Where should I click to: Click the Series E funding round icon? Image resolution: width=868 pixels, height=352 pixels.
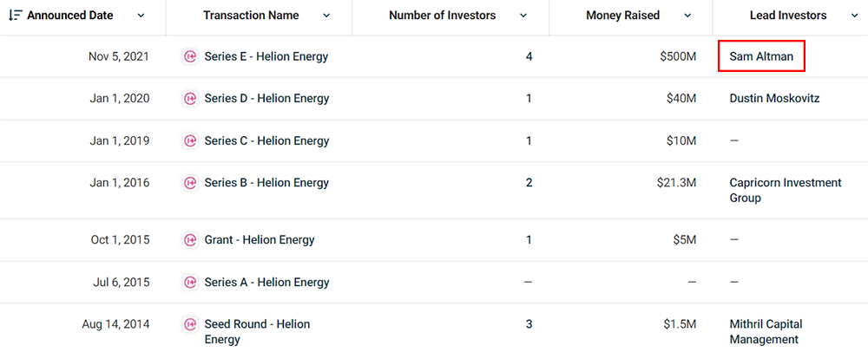pos(190,57)
